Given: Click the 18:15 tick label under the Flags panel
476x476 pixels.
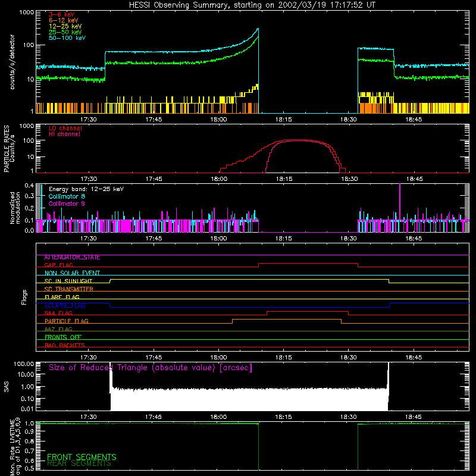Looking at the screenshot, I should (284, 358).
